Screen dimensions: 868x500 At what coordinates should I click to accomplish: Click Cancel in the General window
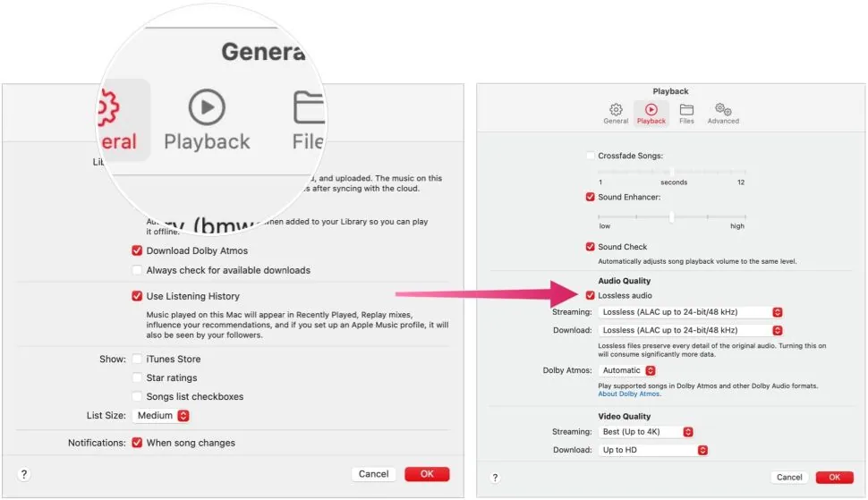[x=374, y=474]
